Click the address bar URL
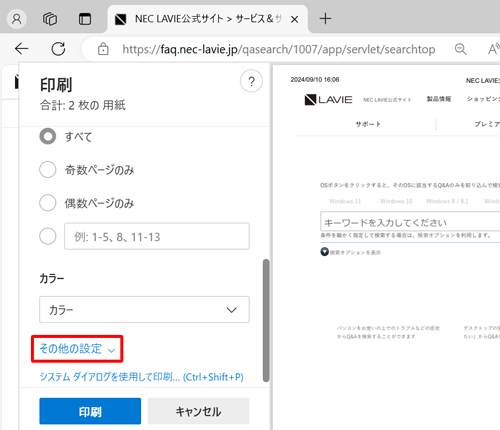Screen dimensions: 500x430 279,49
